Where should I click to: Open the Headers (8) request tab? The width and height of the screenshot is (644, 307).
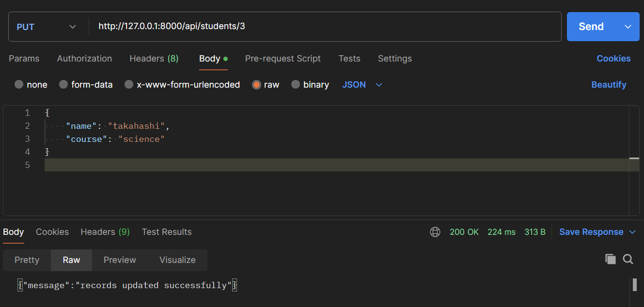point(154,59)
